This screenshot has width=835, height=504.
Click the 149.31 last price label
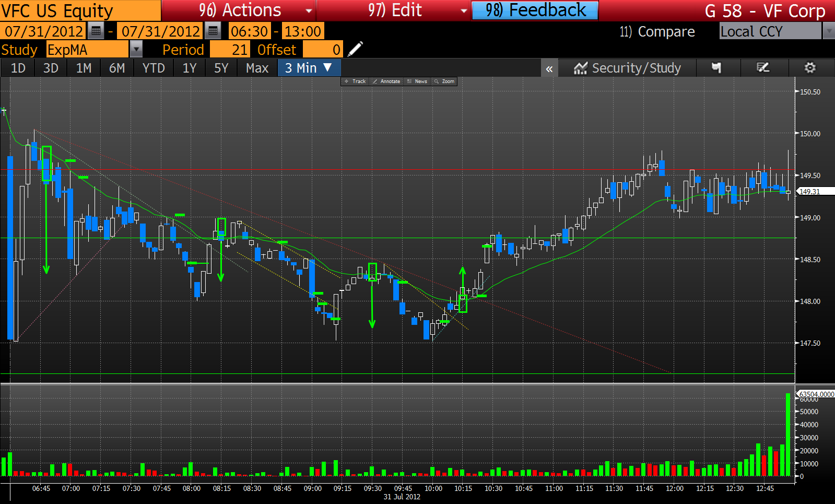pyautogui.click(x=815, y=192)
